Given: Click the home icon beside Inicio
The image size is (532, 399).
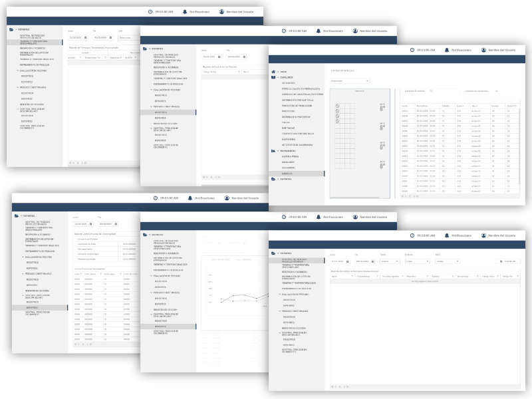Looking at the screenshot, I should (x=273, y=71).
